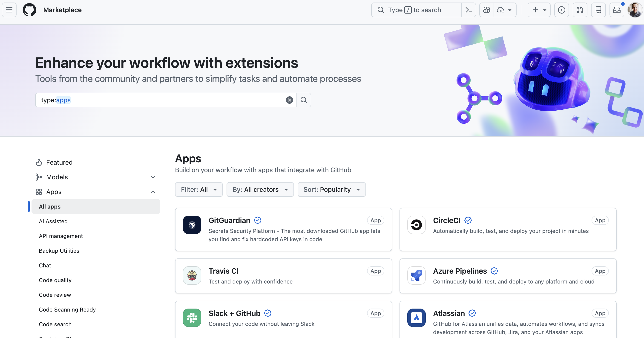Open your Issues using the circle-dot icon
The height and width of the screenshot is (338, 644).
561,10
